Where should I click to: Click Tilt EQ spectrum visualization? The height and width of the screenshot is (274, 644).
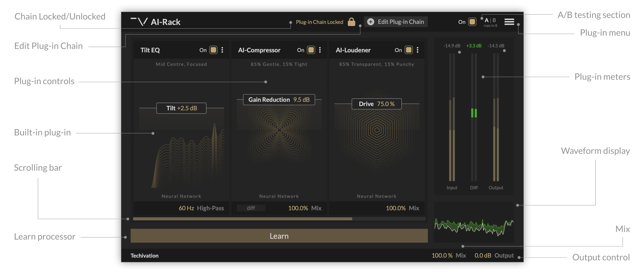click(x=187, y=155)
